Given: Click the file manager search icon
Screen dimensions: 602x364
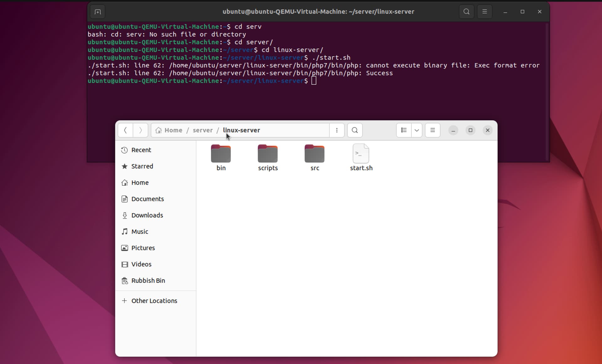Looking at the screenshot, I should pos(355,130).
